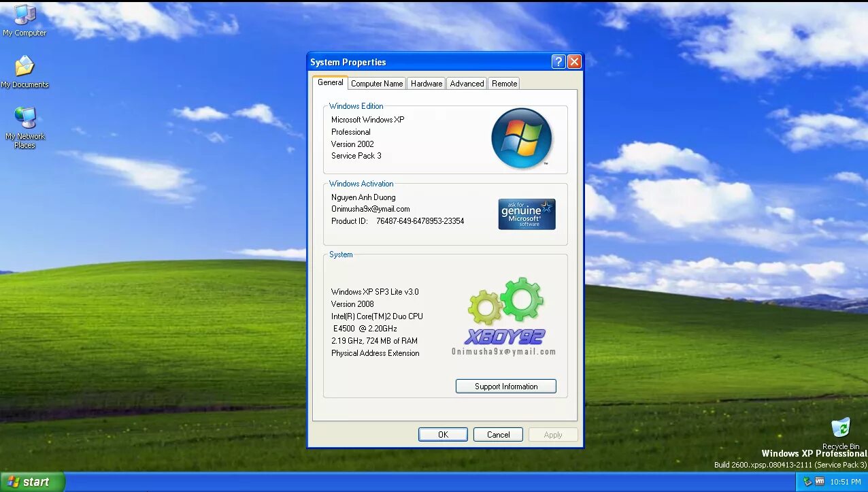Viewport: 868px width, 492px height.
Task: Open the Advanced tab
Action: pyautogui.click(x=467, y=84)
